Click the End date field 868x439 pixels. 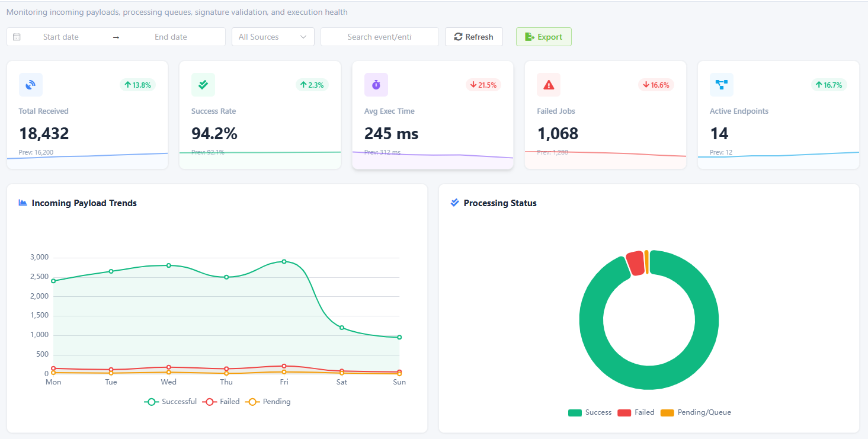point(171,37)
